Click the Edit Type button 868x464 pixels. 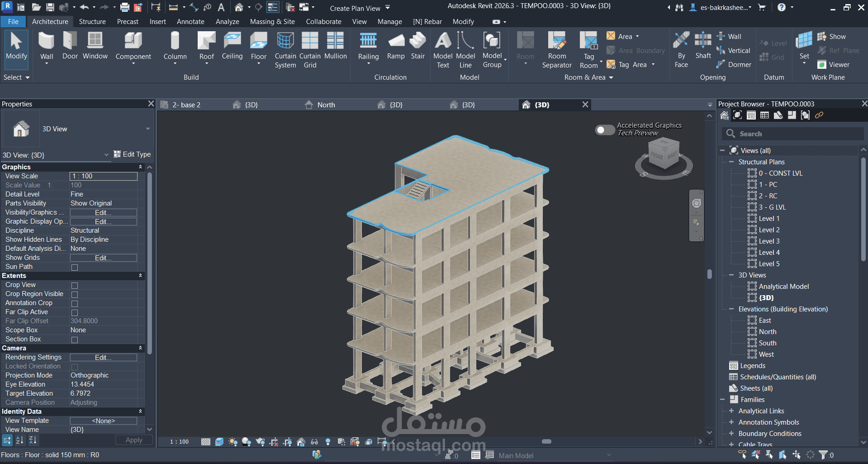click(x=132, y=154)
